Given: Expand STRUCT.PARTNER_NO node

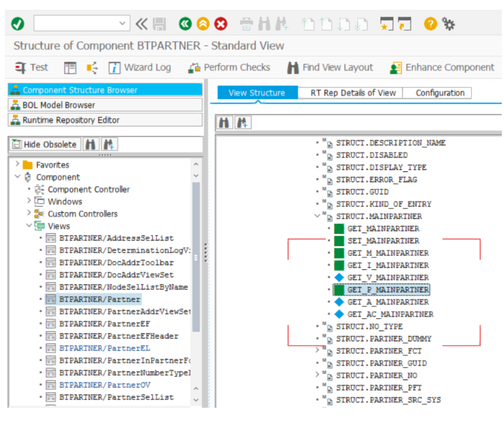Looking at the screenshot, I should pos(318,375).
